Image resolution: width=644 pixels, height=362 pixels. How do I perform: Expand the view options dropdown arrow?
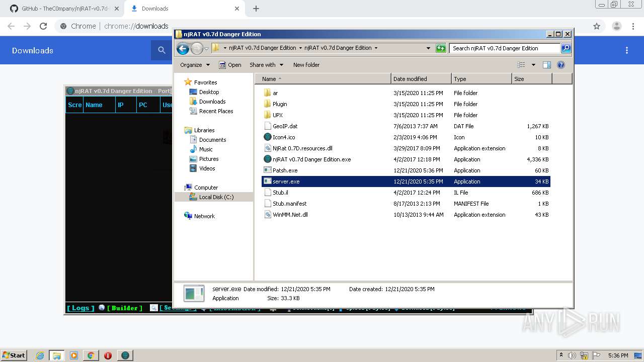[x=533, y=65]
